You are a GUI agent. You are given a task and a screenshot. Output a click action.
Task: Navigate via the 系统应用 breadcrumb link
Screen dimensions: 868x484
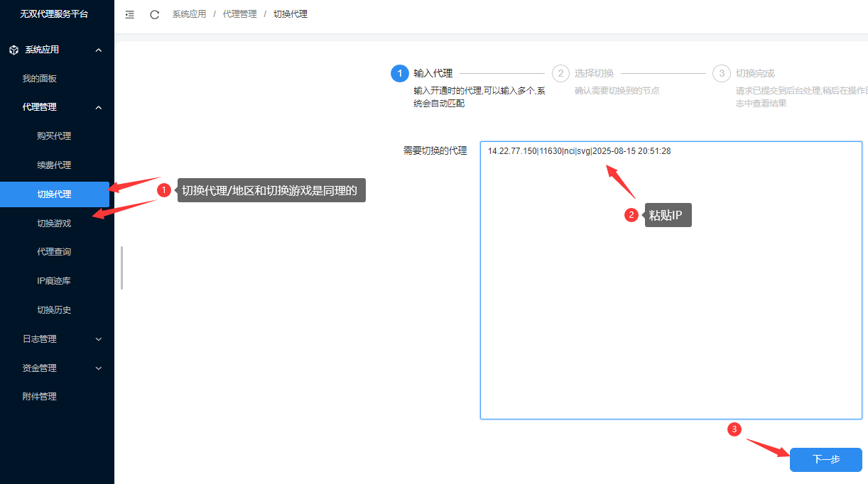(189, 13)
